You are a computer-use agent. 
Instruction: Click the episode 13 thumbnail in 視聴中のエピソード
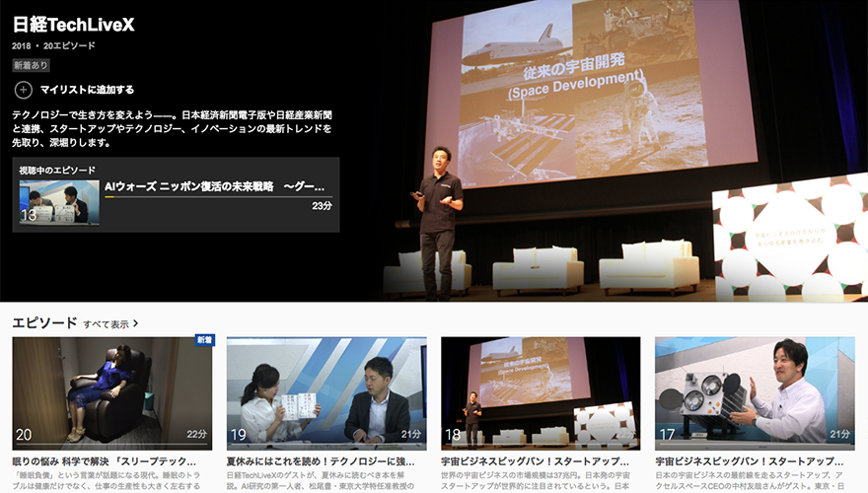point(59,202)
